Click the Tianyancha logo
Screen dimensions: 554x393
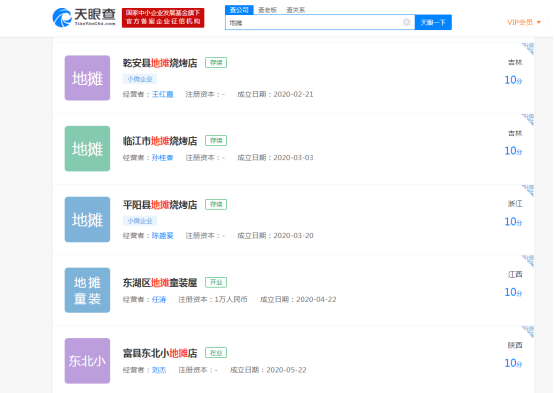tap(84, 17)
